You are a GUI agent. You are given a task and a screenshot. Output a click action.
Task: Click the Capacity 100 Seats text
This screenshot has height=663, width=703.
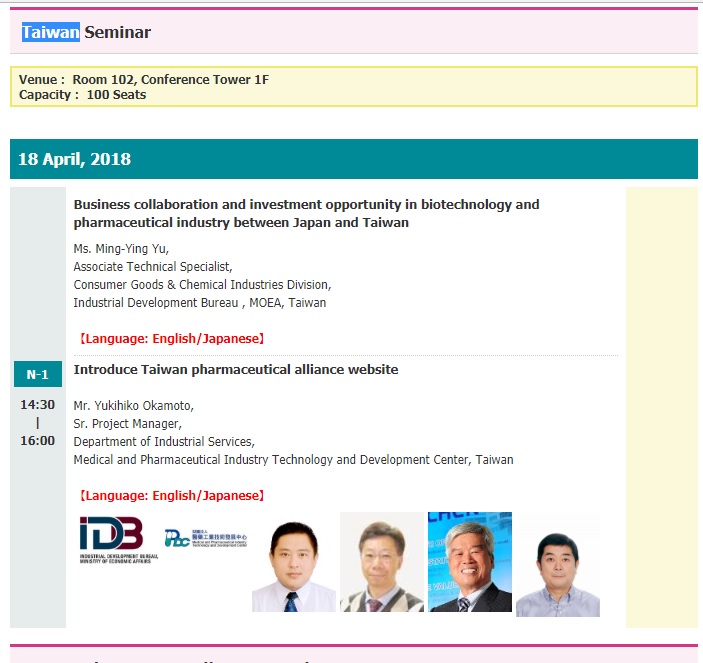coord(82,95)
